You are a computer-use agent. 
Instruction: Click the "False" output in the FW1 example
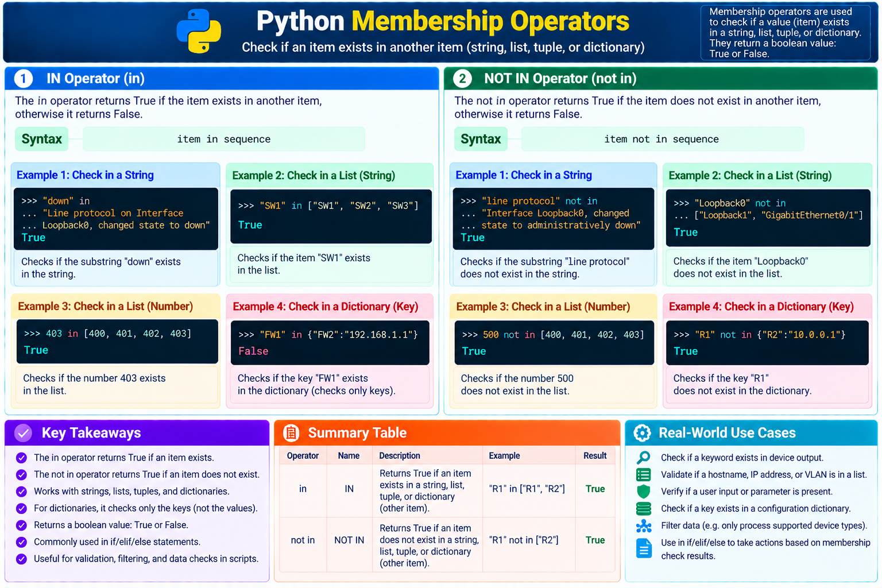253,351
